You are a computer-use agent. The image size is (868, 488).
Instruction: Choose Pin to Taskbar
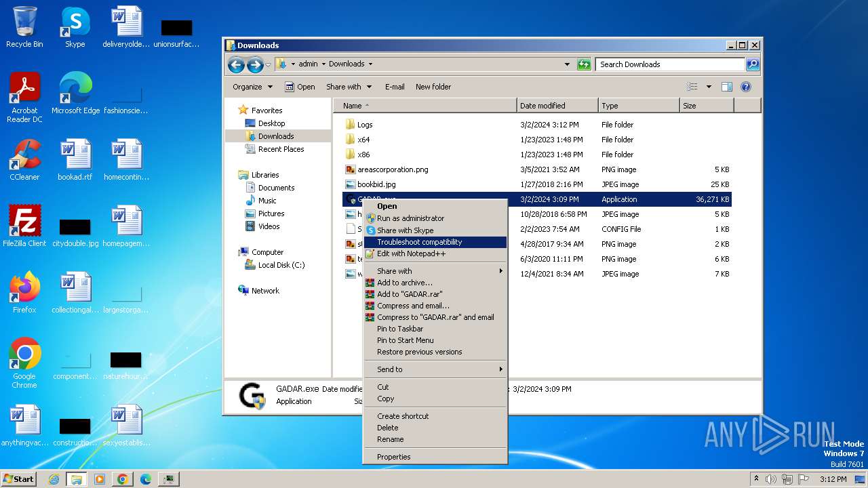(x=435, y=329)
